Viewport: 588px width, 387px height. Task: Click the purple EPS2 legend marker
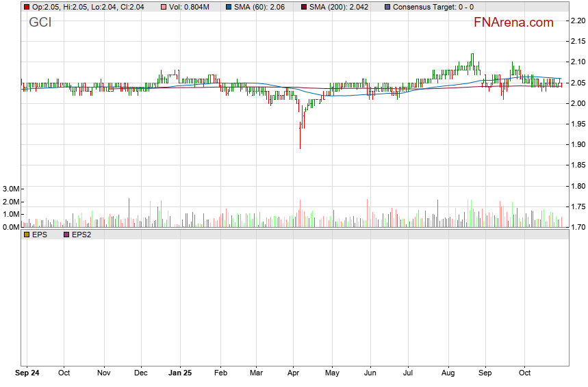pyautogui.click(x=66, y=235)
